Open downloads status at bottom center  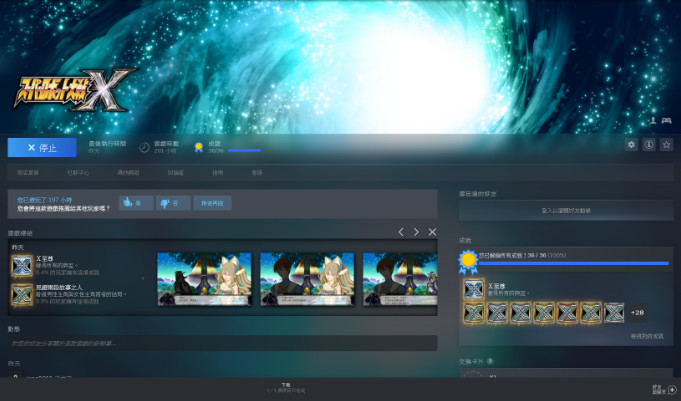(x=285, y=388)
